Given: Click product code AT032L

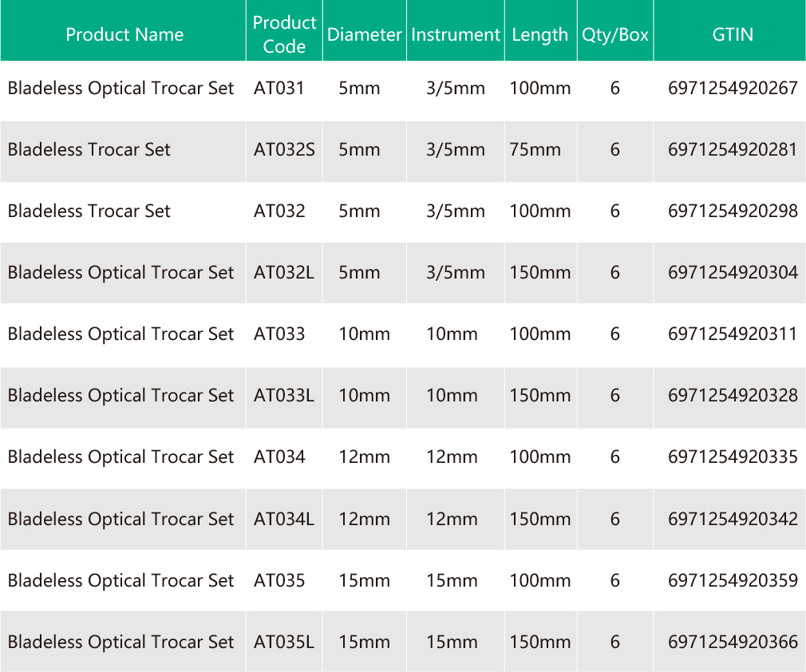Looking at the screenshot, I should 284,272.
